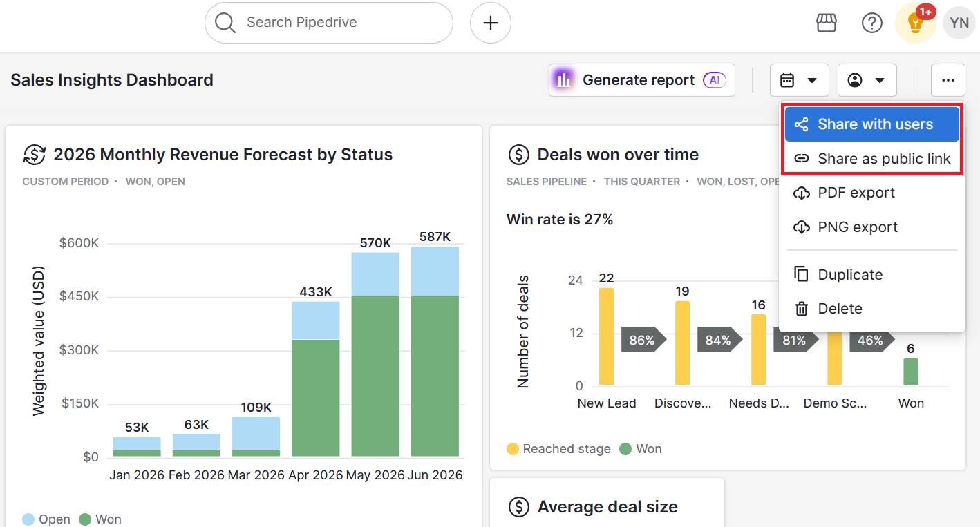Toggle the Open legend item in forecast chart
This screenshot has height=527, width=980.
(46, 519)
